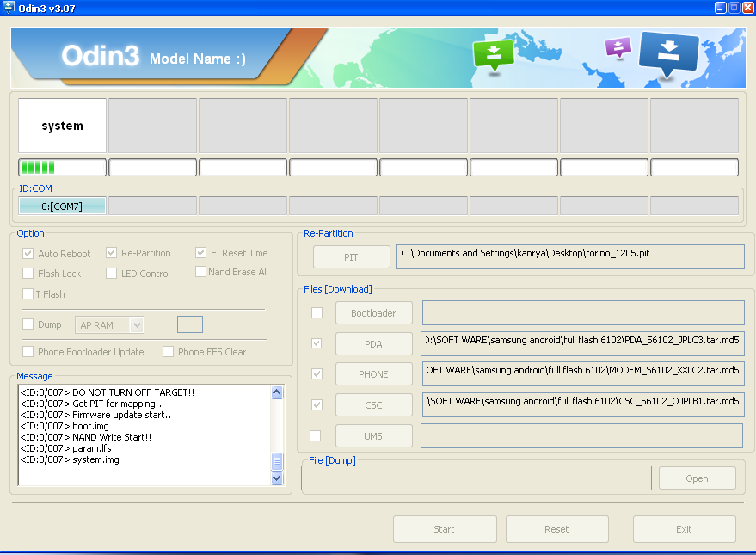Click 'DO NOT TURN OFF TARGET!!' line

pos(107,392)
